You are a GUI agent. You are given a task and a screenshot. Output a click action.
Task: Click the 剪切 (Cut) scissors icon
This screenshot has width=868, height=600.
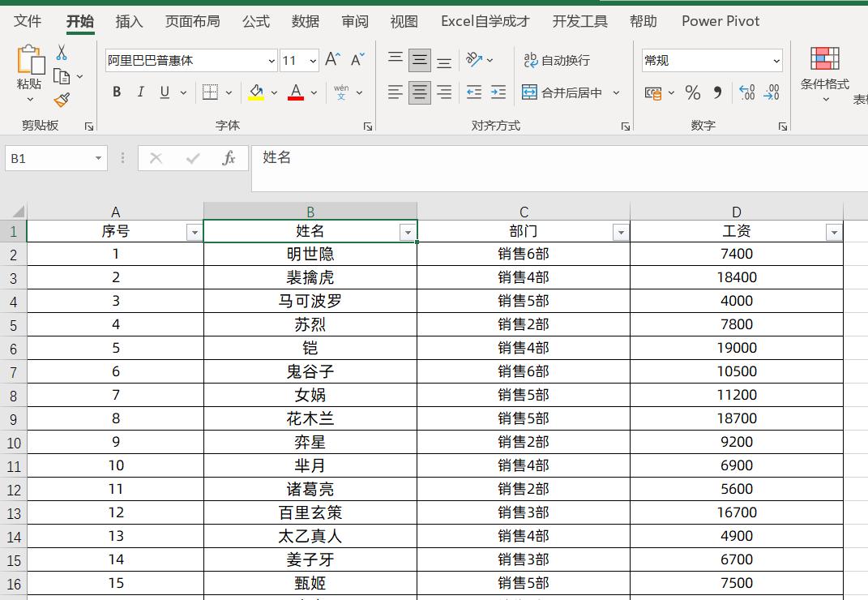[61, 50]
